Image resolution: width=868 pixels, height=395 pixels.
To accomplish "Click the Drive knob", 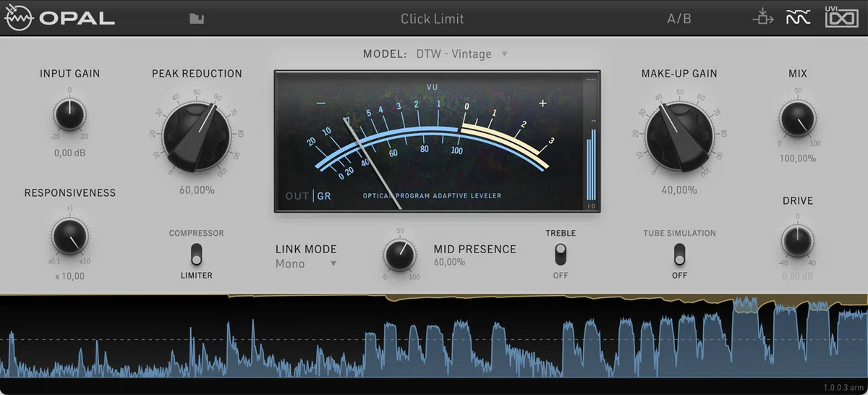I will (797, 240).
